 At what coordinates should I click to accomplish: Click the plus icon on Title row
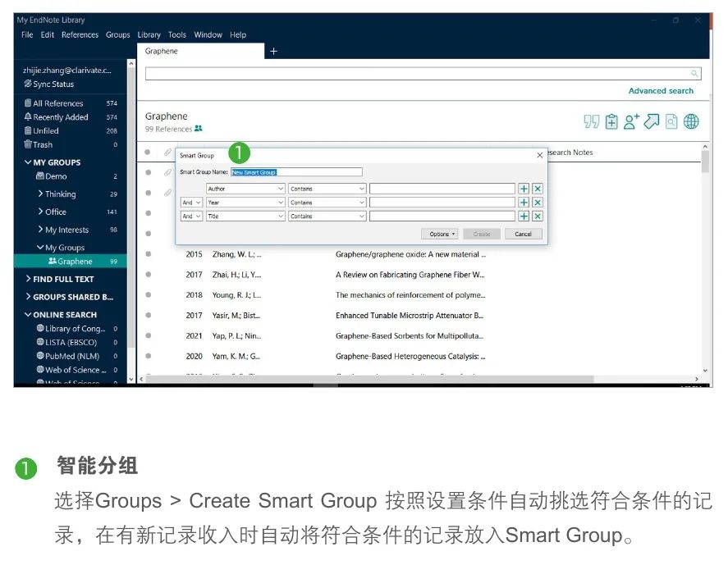[524, 216]
